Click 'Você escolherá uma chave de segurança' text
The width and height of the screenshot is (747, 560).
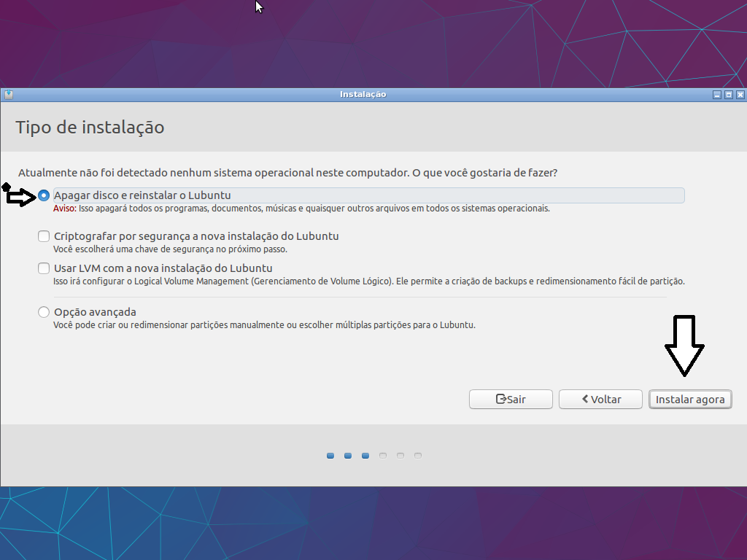click(x=170, y=249)
